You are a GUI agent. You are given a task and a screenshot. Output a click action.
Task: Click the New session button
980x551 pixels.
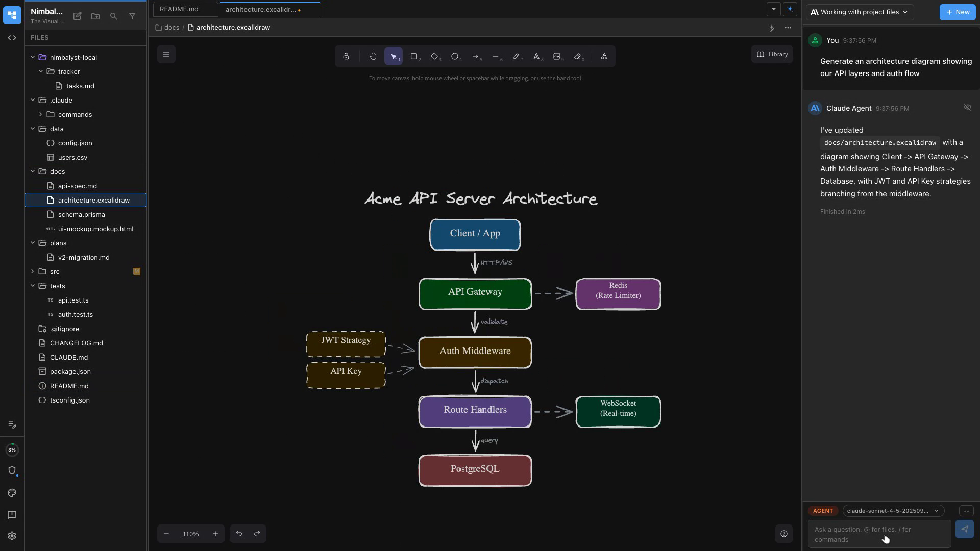[957, 12]
